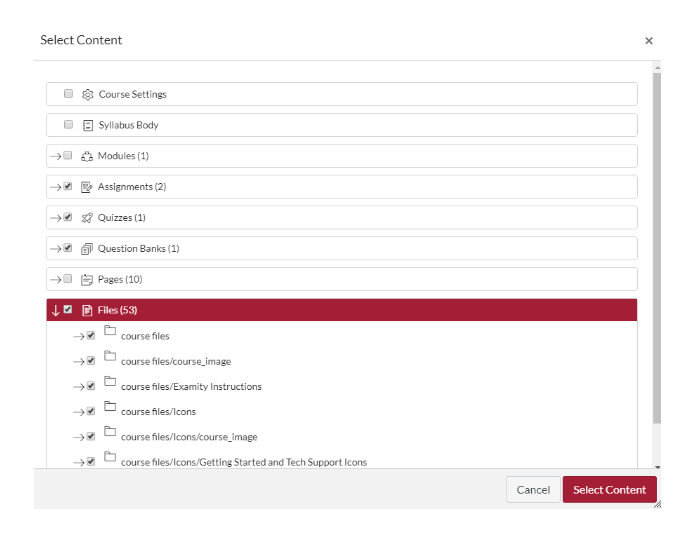Expand the Quizzes (1) section arrow
The width and height of the screenshot is (700, 548).
[56, 218]
